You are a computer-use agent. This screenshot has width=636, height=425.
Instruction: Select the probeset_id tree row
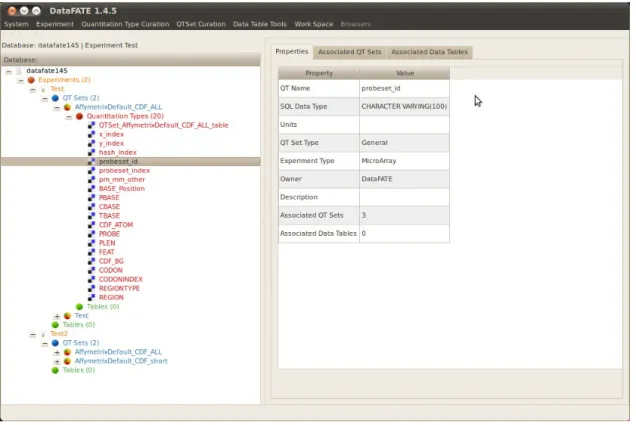131,161
